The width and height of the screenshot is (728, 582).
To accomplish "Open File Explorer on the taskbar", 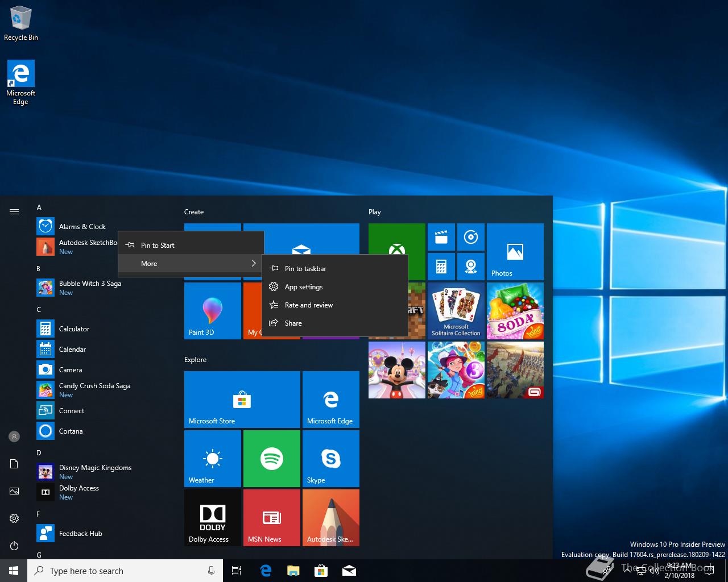I will point(293,571).
